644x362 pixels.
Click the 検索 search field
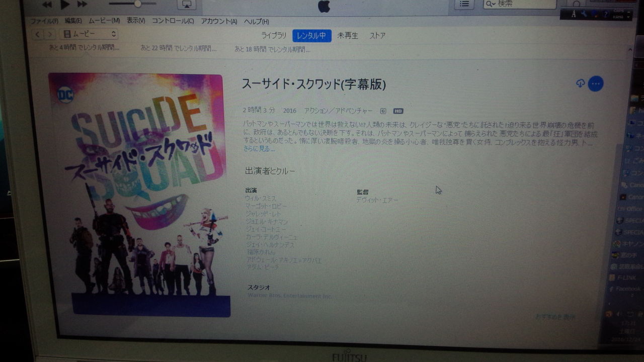(x=520, y=4)
